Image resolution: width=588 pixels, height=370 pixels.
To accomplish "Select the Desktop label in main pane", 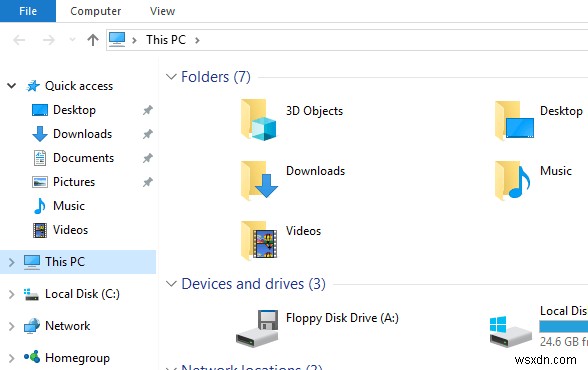I will pyautogui.click(x=561, y=111).
